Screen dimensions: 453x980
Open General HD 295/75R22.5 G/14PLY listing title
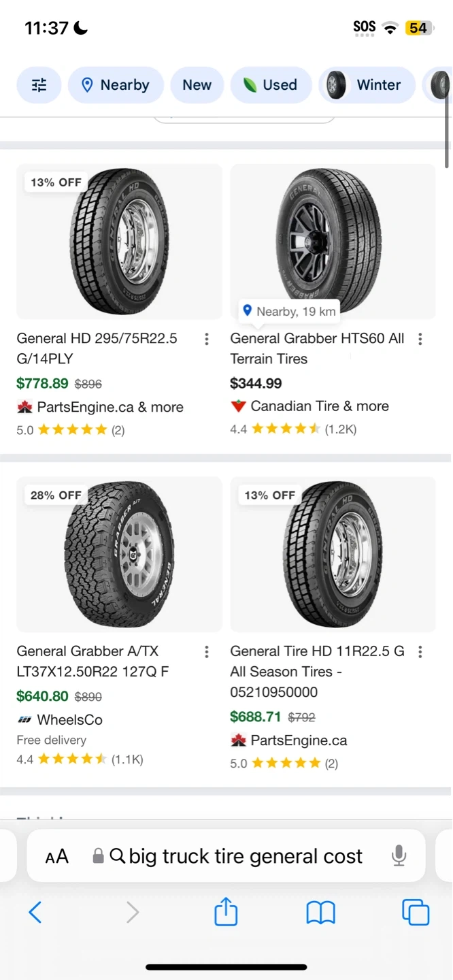pyautogui.click(x=97, y=348)
